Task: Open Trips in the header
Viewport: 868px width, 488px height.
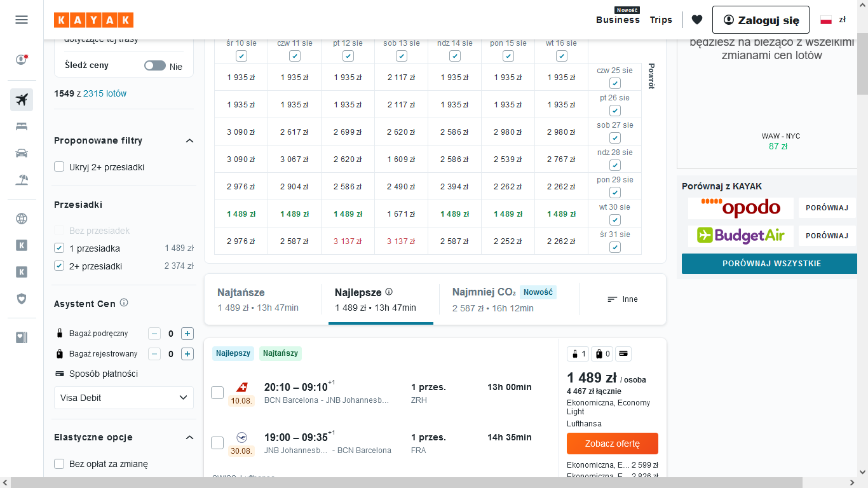Action: [x=661, y=20]
